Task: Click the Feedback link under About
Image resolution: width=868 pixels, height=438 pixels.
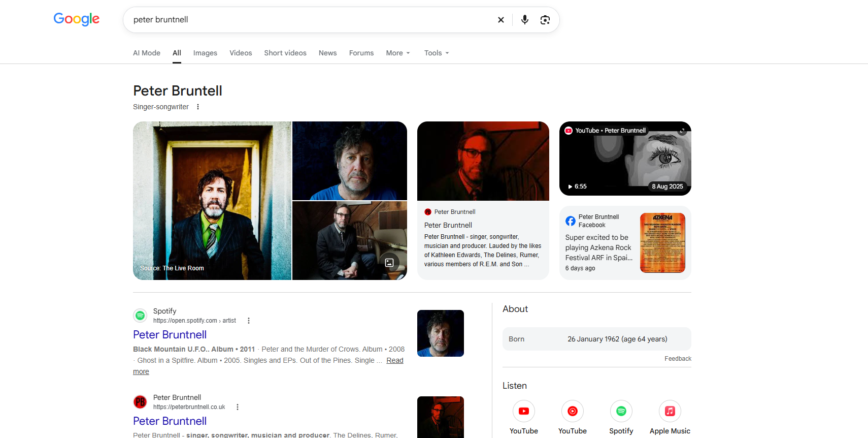Action: [678, 359]
